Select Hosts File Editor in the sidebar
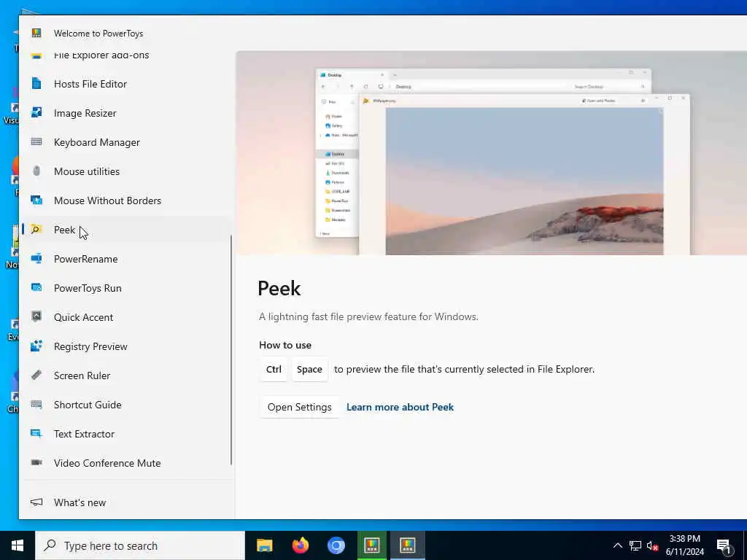This screenshot has height=560, width=747. (x=127, y=84)
